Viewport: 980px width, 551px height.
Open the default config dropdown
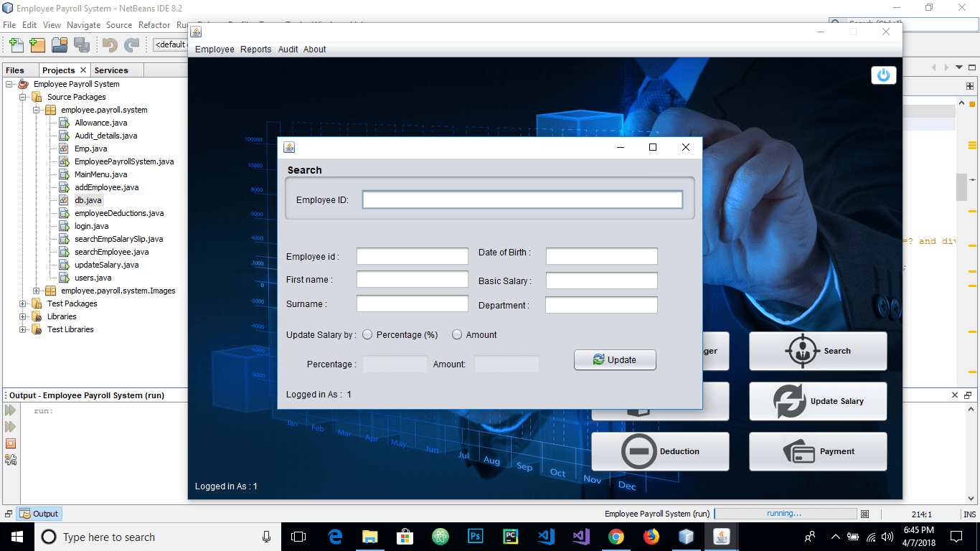[169, 44]
